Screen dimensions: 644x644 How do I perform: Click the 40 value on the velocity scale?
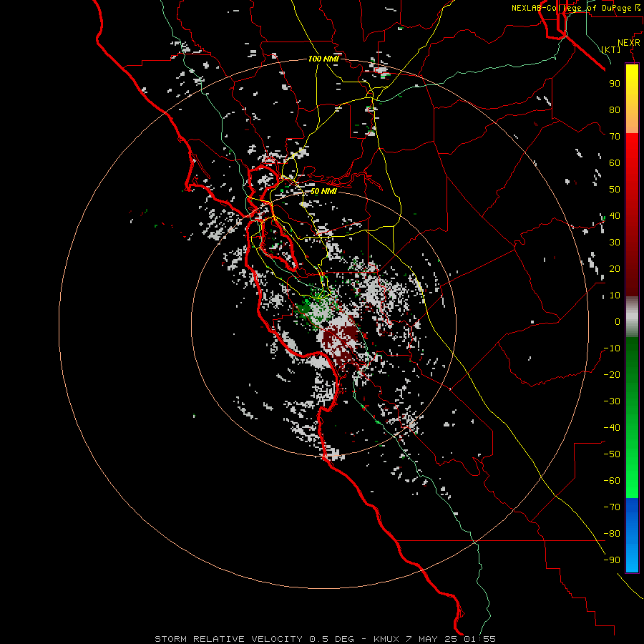pos(615,215)
